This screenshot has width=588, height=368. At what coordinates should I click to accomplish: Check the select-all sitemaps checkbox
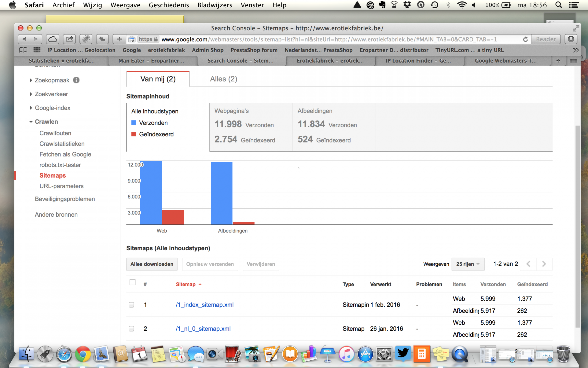tap(133, 282)
